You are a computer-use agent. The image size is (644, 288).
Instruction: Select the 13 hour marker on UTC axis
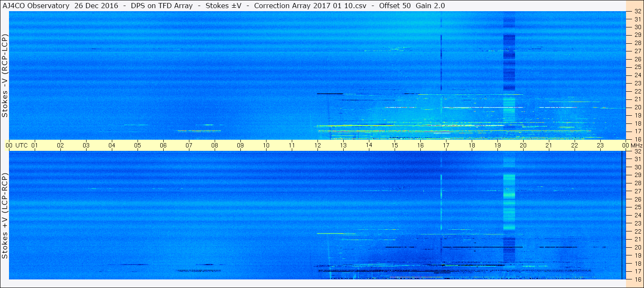pyautogui.click(x=343, y=146)
